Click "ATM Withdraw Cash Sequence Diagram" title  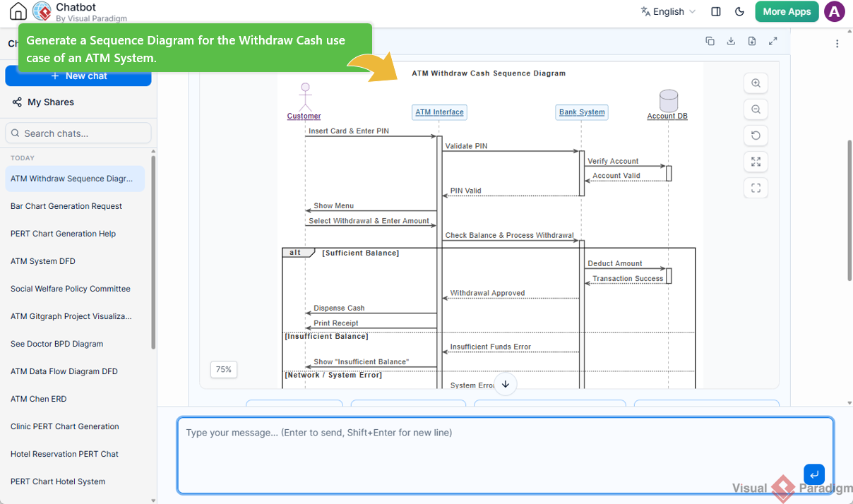(x=489, y=73)
